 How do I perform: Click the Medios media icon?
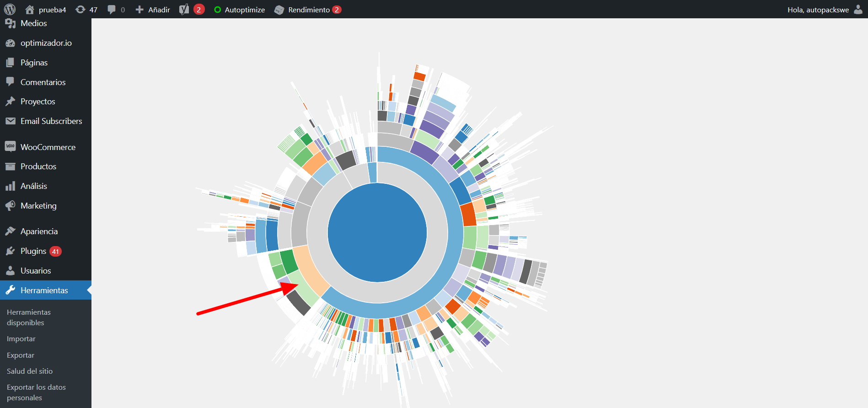[10, 23]
